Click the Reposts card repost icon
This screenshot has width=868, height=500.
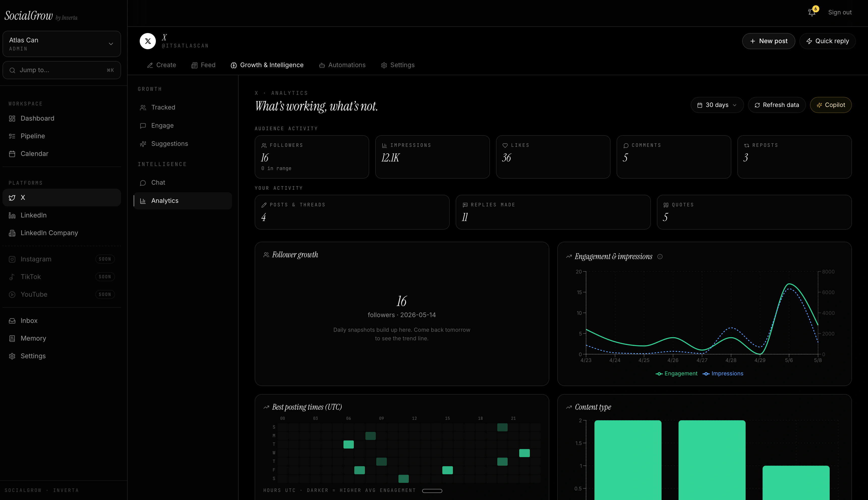[746, 146]
